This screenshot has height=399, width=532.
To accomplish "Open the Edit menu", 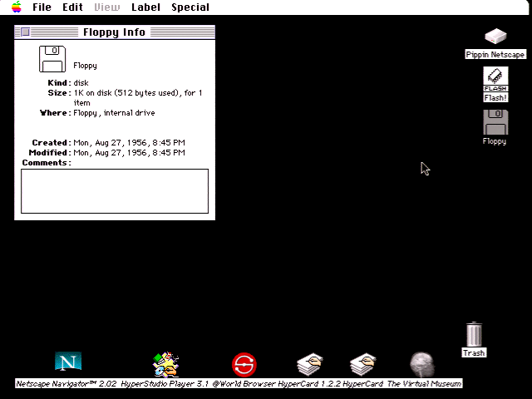I will [72, 7].
